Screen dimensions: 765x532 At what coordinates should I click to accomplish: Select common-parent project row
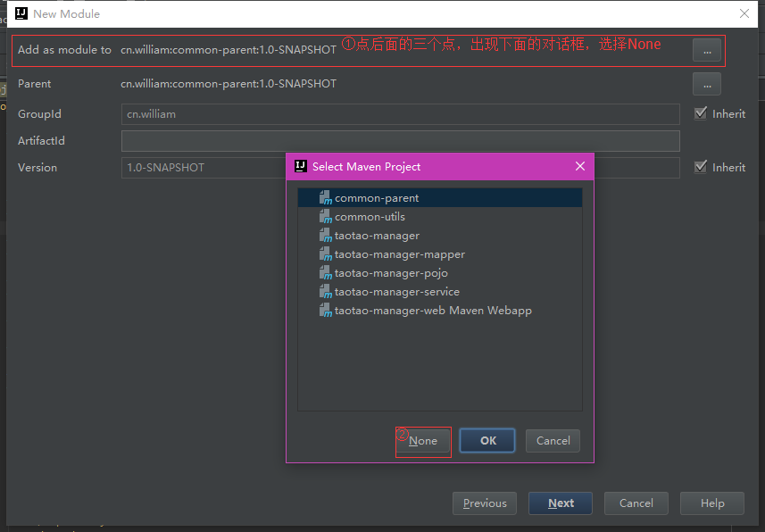(439, 198)
